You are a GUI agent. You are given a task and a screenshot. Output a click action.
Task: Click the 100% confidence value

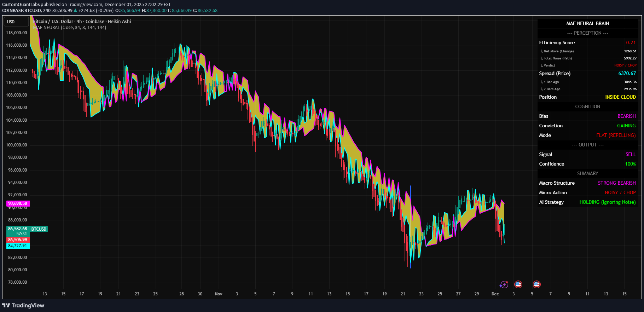631,164
